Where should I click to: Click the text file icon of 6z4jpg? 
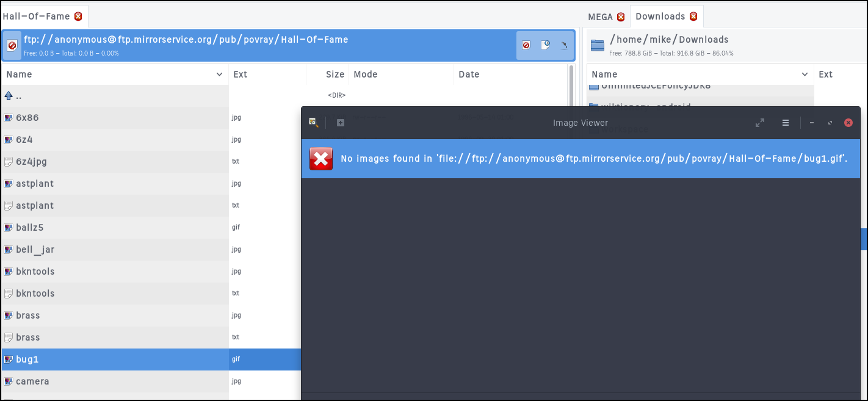9,162
